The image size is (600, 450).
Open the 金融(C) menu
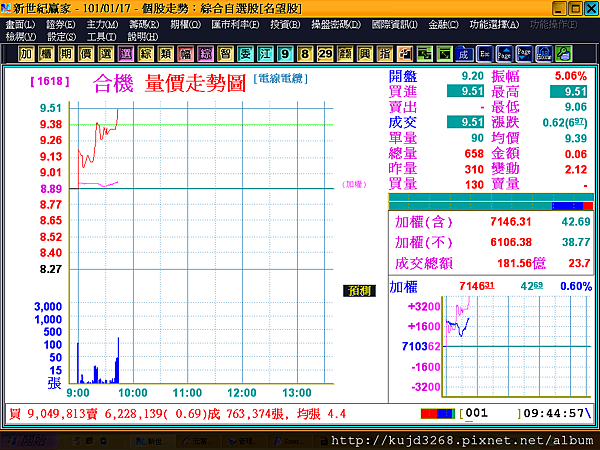(443, 25)
